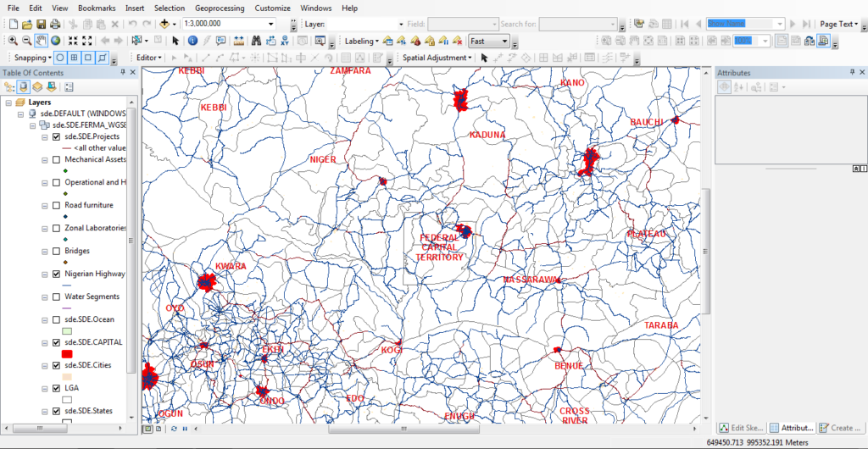Collapse the Layers tree node
Viewport: 868px width, 449px height.
tap(7, 103)
